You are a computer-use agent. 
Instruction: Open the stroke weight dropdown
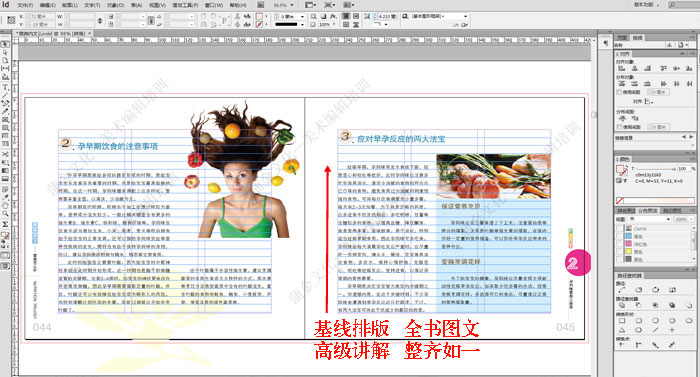coord(303,17)
